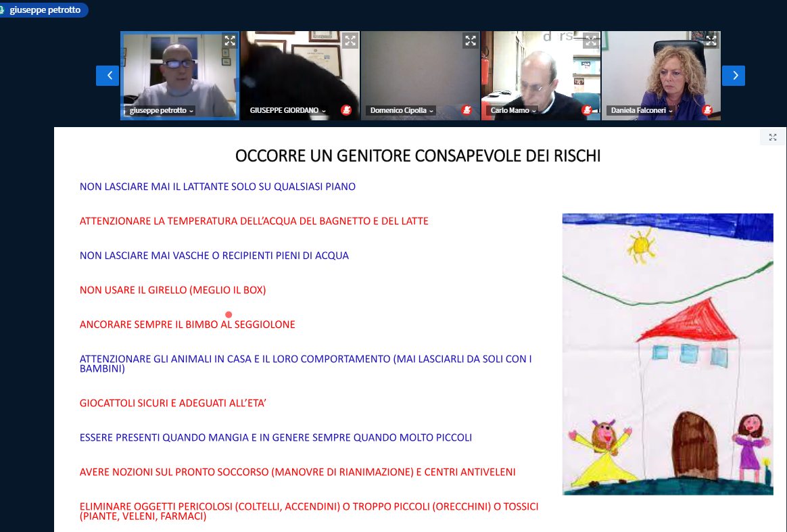This screenshot has width=787, height=532.
Task: Click the speaker icon beside giuseppe petrotto title
Action: (x=3, y=10)
